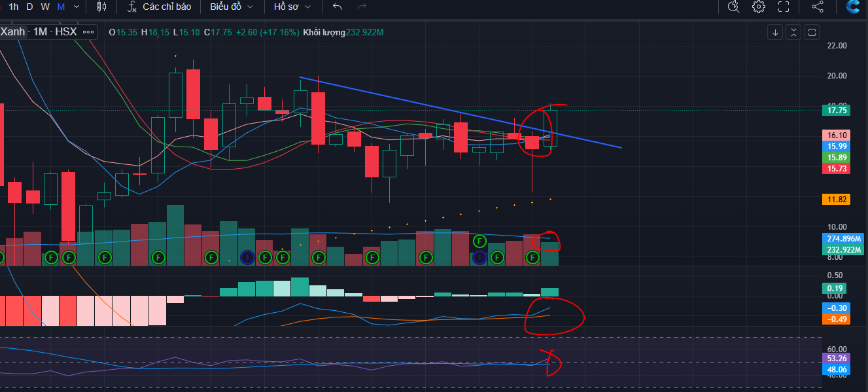Click the 17.75 current price label
Viewport: 868px width, 392px height.
click(x=837, y=111)
